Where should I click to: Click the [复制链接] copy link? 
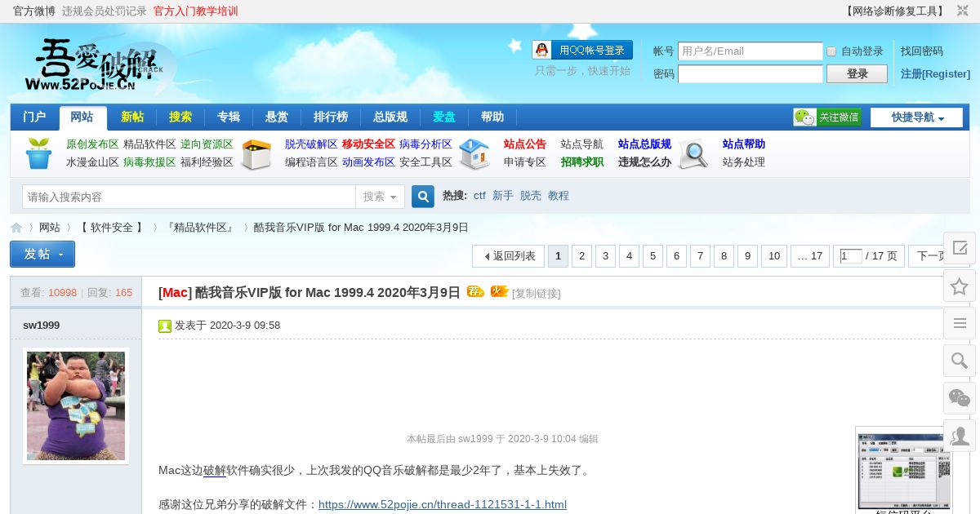pyautogui.click(x=537, y=293)
